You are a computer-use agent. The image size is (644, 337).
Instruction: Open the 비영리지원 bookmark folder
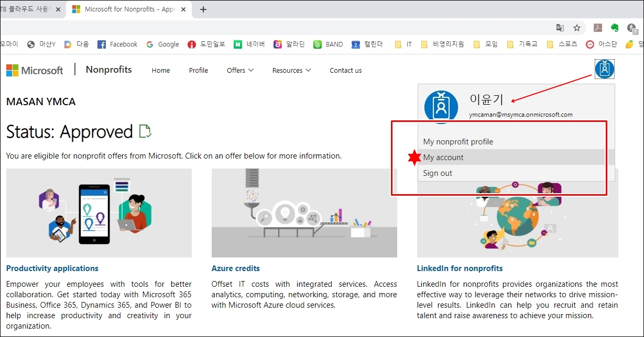click(x=442, y=44)
